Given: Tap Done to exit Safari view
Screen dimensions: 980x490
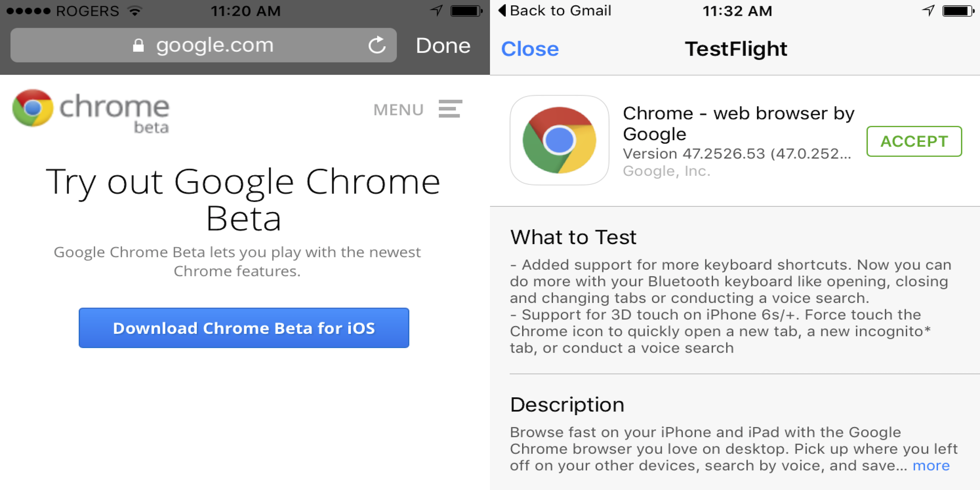Looking at the screenshot, I should coord(442,45).
